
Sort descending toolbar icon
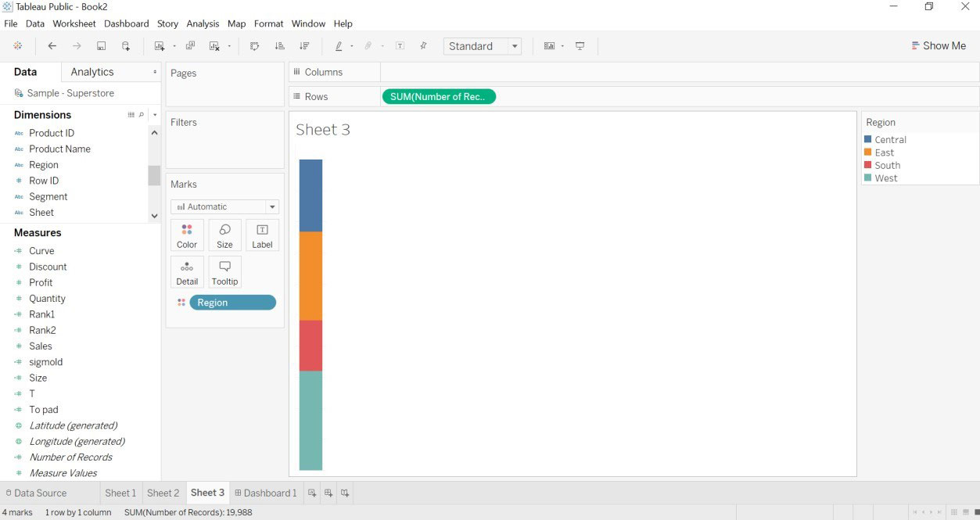pos(304,46)
